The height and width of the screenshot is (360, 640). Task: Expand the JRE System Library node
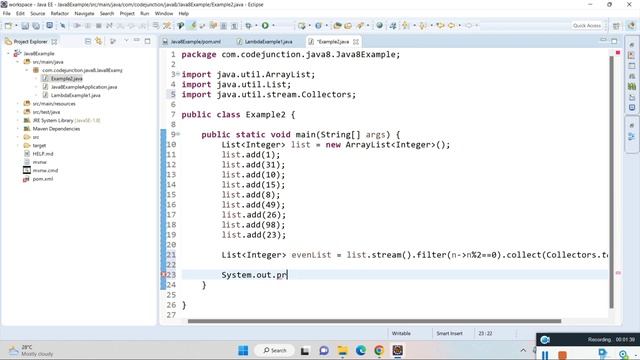tap(18, 120)
